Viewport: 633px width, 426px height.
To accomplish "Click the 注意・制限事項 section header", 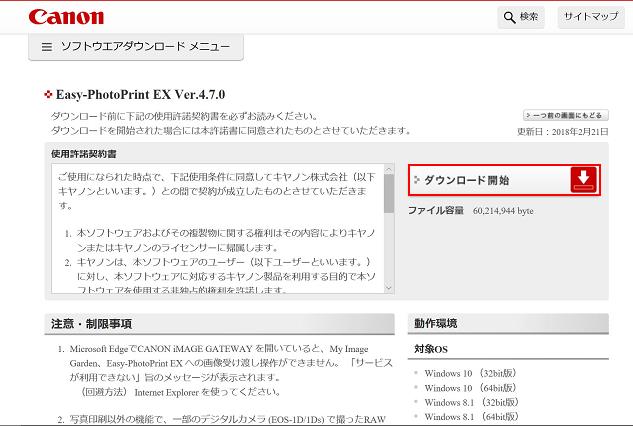I will pos(219,324).
